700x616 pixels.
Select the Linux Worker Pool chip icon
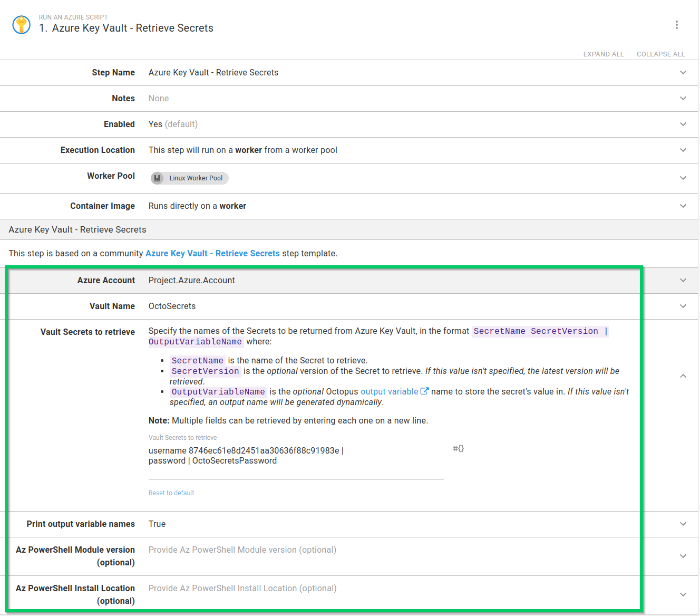click(x=157, y=178)
